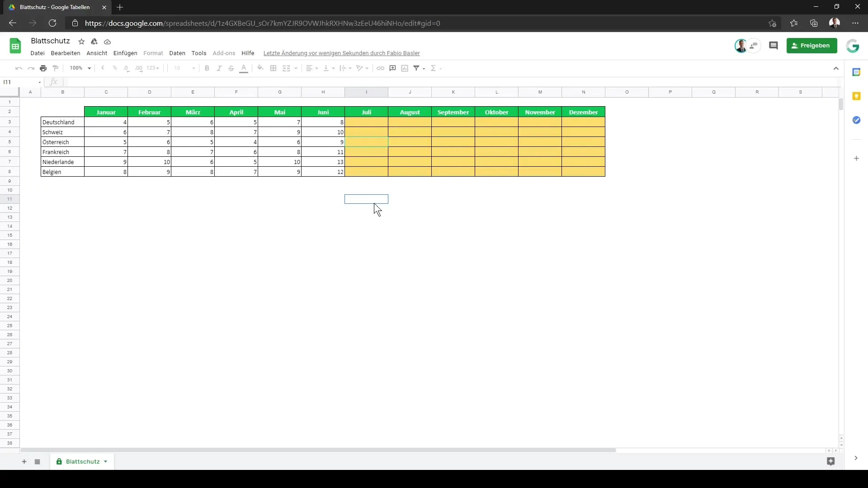Increase decimal places
The width and height of the screenshot is (868, 488).
[x=139, y=68]
